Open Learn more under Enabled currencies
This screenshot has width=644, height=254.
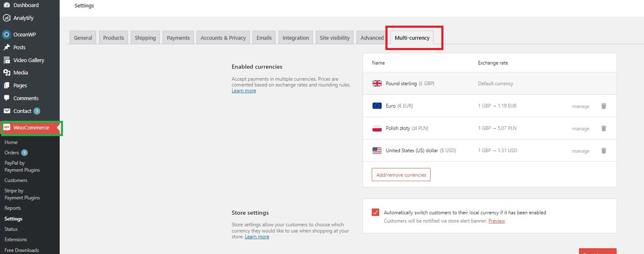tap(244, 91)
